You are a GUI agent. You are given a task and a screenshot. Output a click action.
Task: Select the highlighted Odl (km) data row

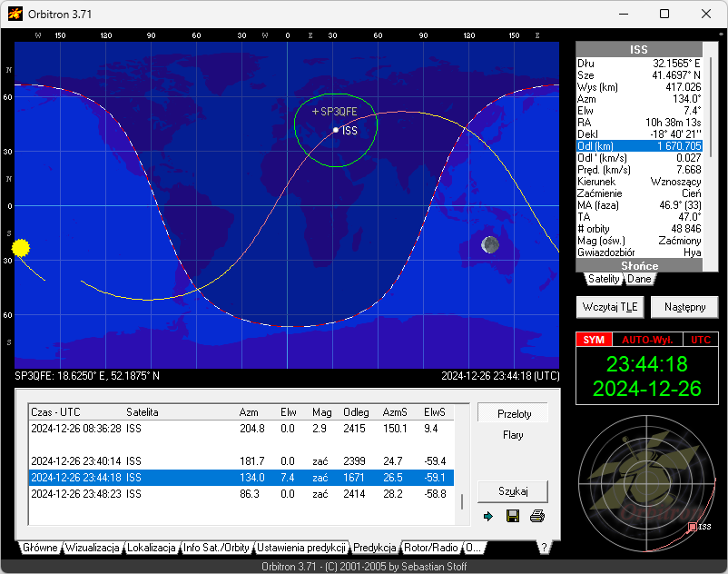pos(639,146)
